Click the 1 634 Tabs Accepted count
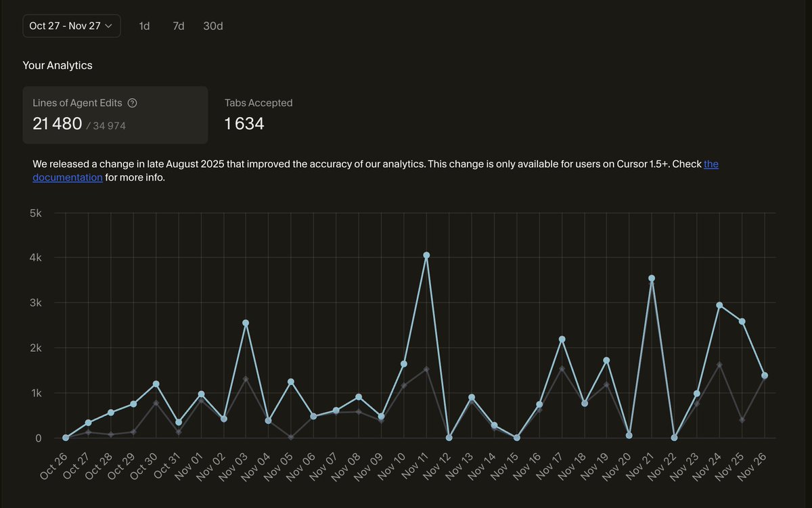Screen dimensions: 812x508 (x=244, y=124)
